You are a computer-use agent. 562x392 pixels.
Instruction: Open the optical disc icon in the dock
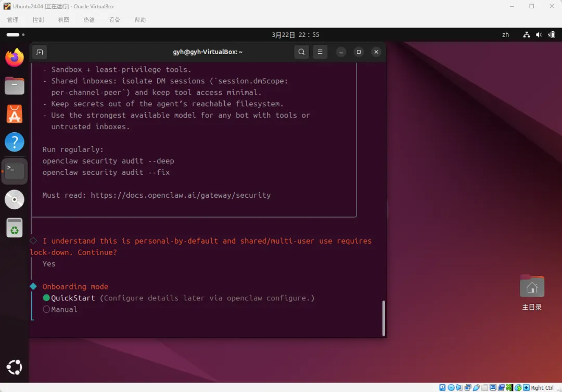click(x=15, y=199)
